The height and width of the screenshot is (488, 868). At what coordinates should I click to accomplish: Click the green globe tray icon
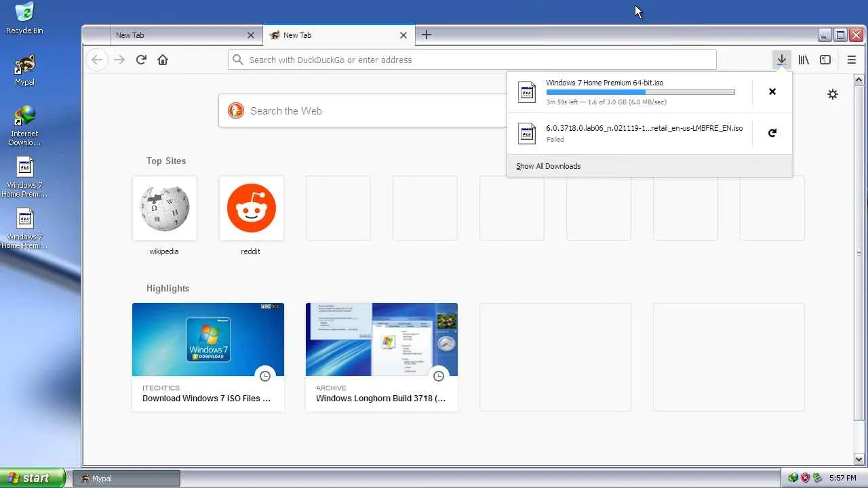[793, 478]
